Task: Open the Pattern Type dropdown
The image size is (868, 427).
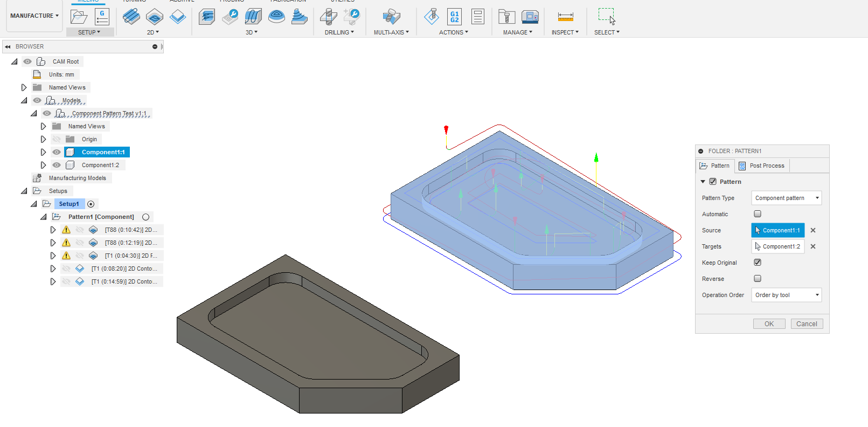Action: 786,198
